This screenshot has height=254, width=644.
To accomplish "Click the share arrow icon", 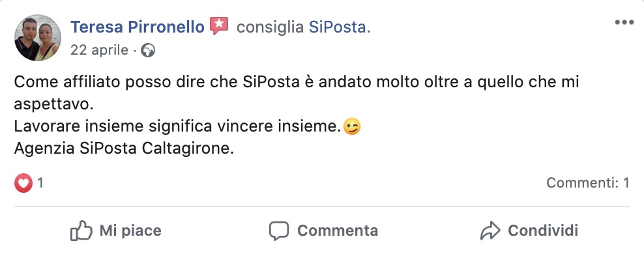I will pos(490,231).
